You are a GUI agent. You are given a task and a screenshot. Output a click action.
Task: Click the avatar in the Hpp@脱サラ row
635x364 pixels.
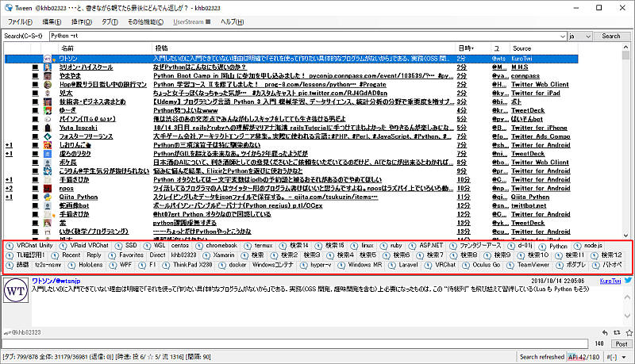click(48, 85)
